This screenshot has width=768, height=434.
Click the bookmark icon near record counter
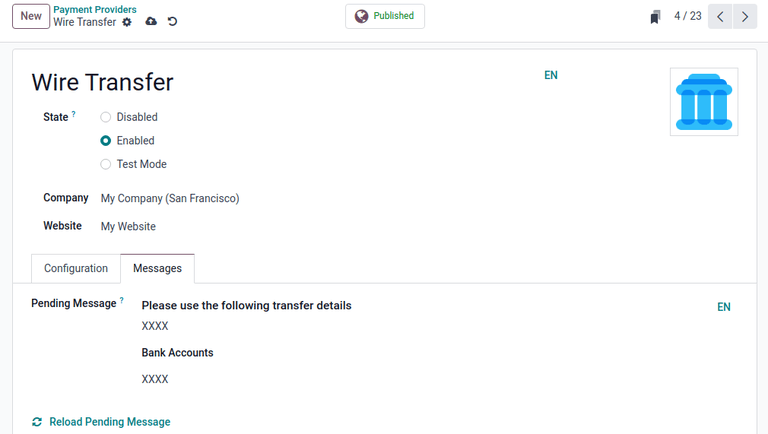tap(655, 17)
